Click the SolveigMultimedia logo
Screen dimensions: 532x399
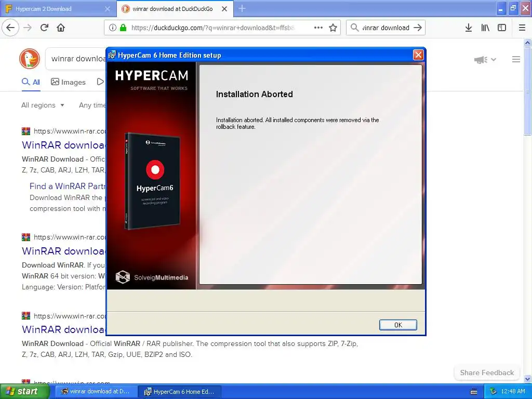152,277
